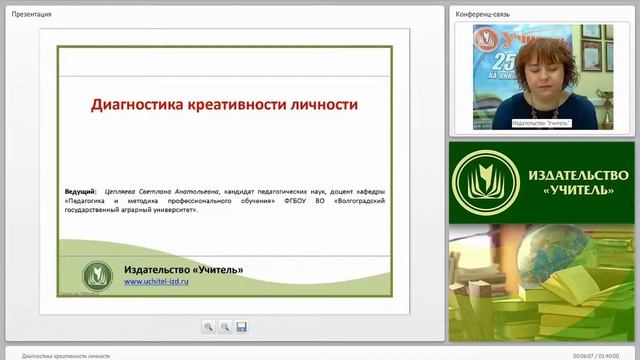Screen dimensions: 640x360
Task: Click the zoom in magnifier icon
Action: click(x=208, y=327)
